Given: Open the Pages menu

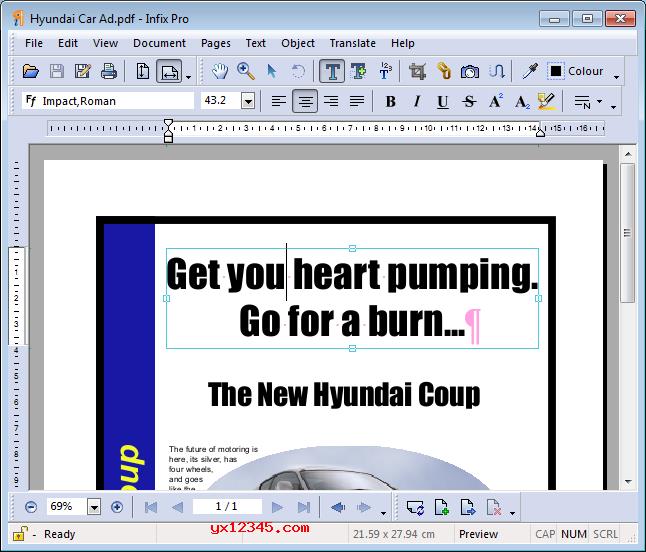Looking at the screenshot, I should [x=215, y=43].
